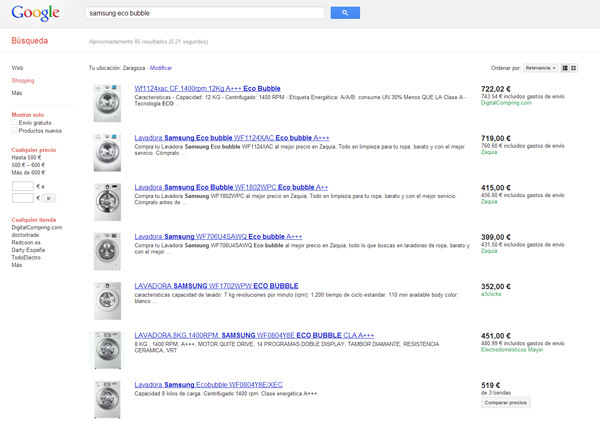Screen dimensions: 600x426
Task: Click the Google logo
Action: coord(35,14)
